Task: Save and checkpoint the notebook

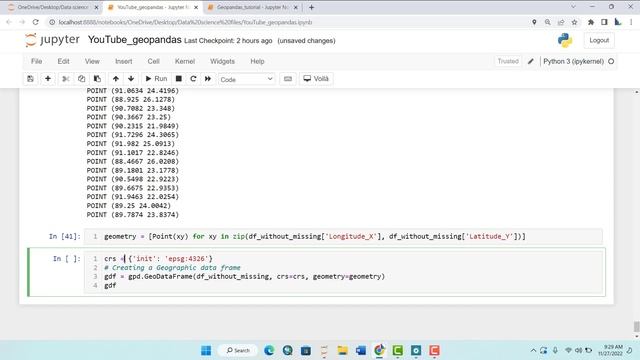Action: coord(31,79)
